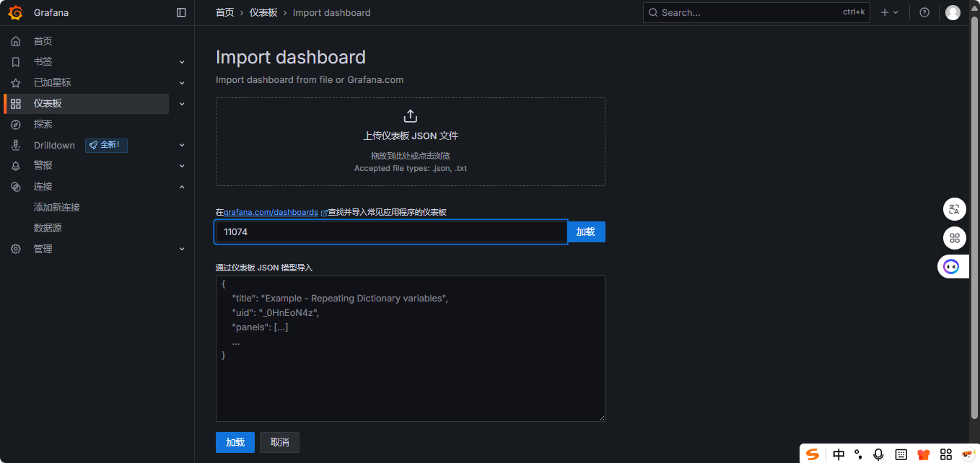Click the microphone voice input icon
Image resolution: width=980 pixels, height=463 pixels.
(x=878, y=454)
